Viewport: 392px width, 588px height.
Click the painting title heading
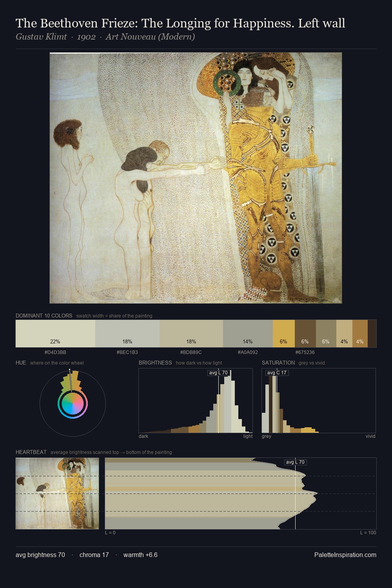click(x=180, y=24)
